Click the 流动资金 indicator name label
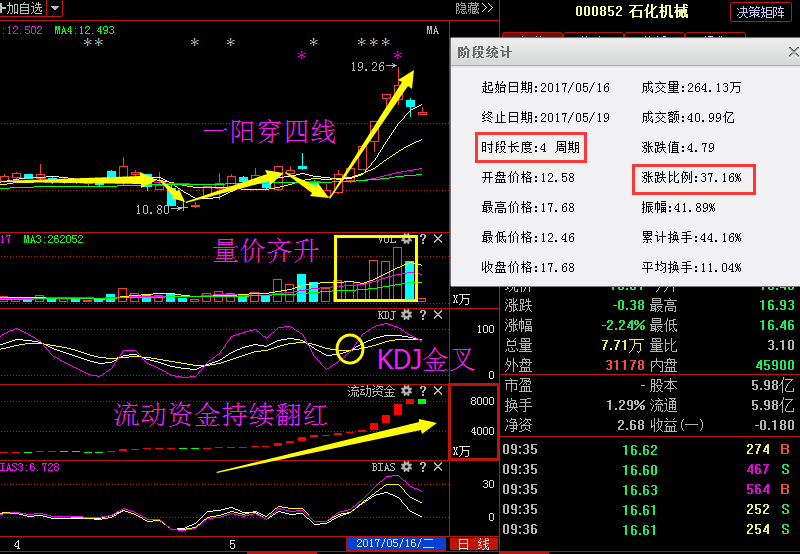800x554 pixels. point(371,391)
